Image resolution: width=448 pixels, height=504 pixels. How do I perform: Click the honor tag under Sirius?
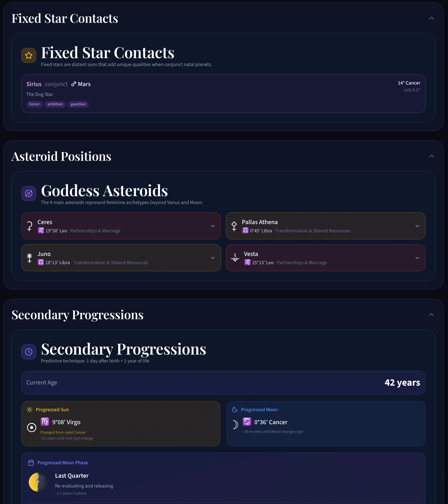point(34,104)
